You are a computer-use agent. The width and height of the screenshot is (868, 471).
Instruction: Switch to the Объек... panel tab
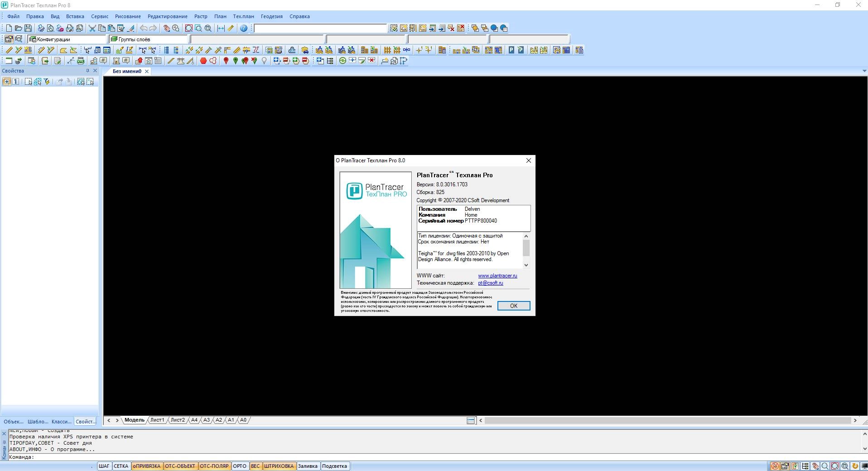click(x=13, y=422)
